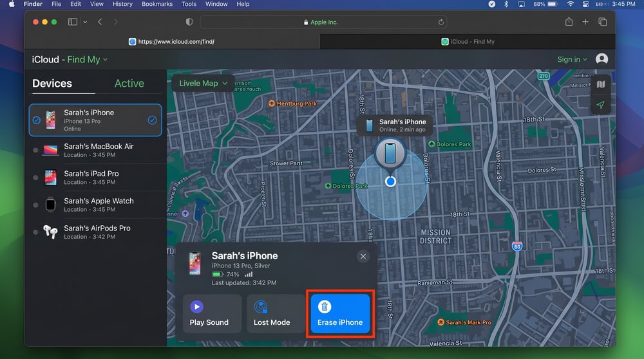Image resolution: width=644 pixels, height=359 pixels.
Task: Switch to the Devices tab
Action: pos(52,83)
